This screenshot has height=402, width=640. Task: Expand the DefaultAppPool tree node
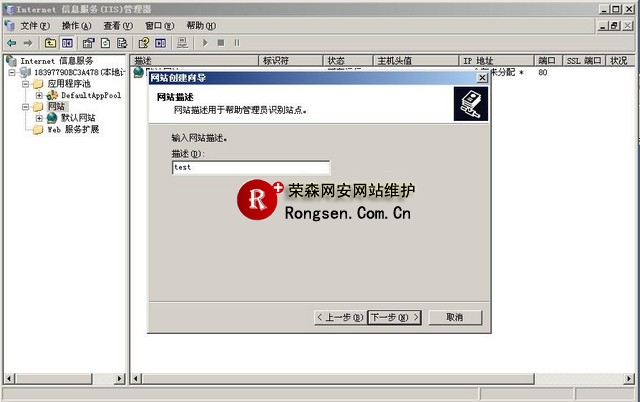(x=39, y=95)
